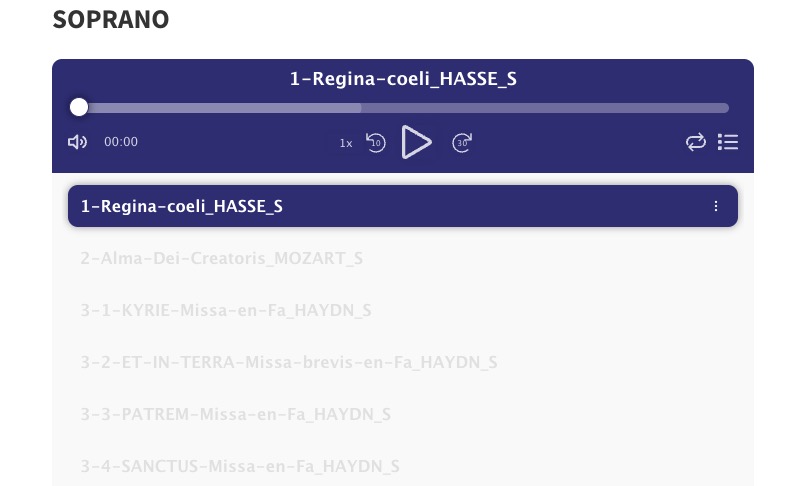Image resolution: width=811 pixels, height=486 pixels.
Task: Select track 2-Alma-Dei-Creatoris_MOZART_S
Action: 221,258
